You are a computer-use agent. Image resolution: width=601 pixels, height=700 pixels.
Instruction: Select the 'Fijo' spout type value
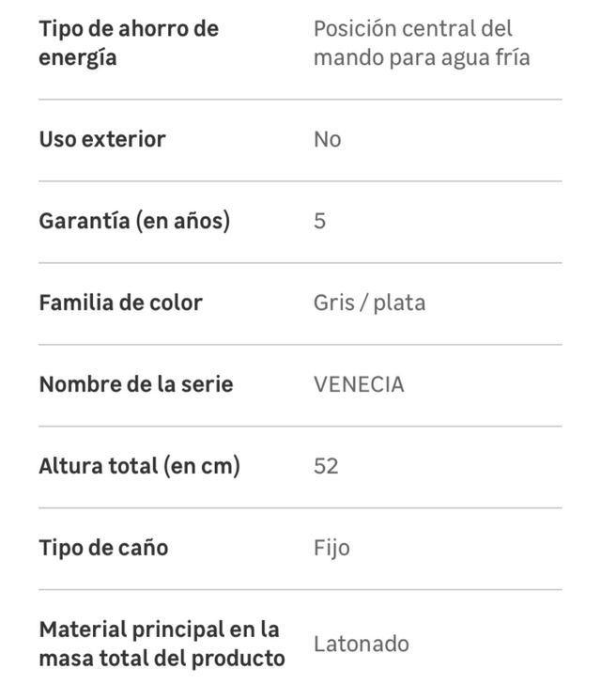coord(331,548)
